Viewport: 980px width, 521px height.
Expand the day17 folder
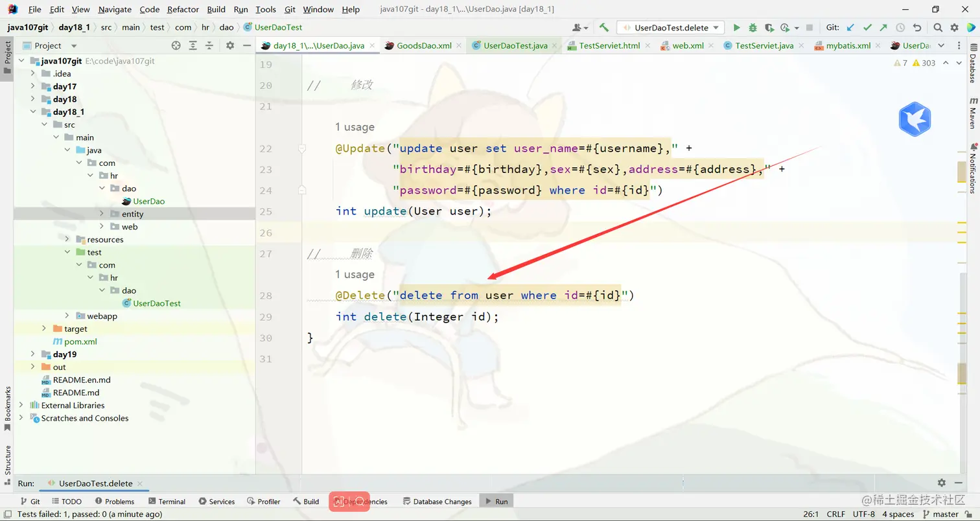pos(32,87)
